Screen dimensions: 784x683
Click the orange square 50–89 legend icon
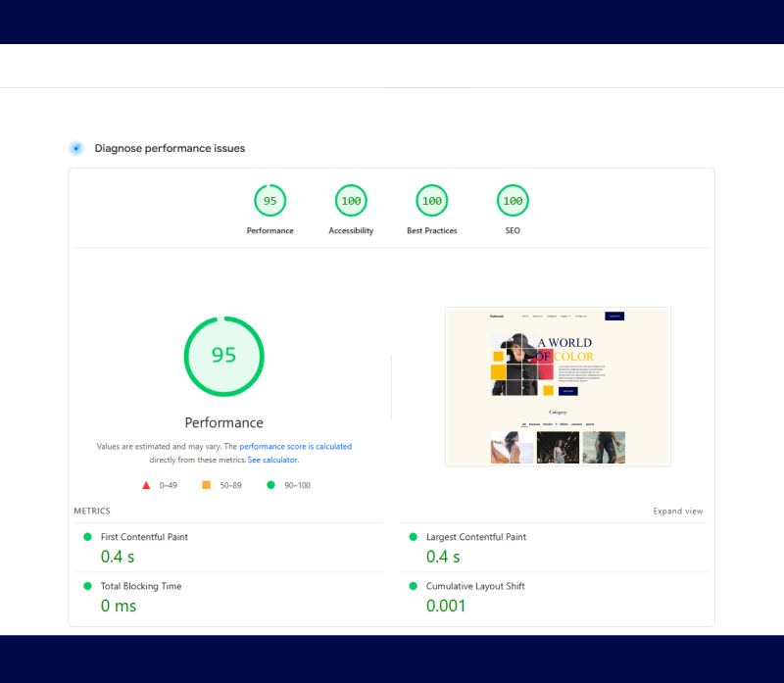pos(206,485)
